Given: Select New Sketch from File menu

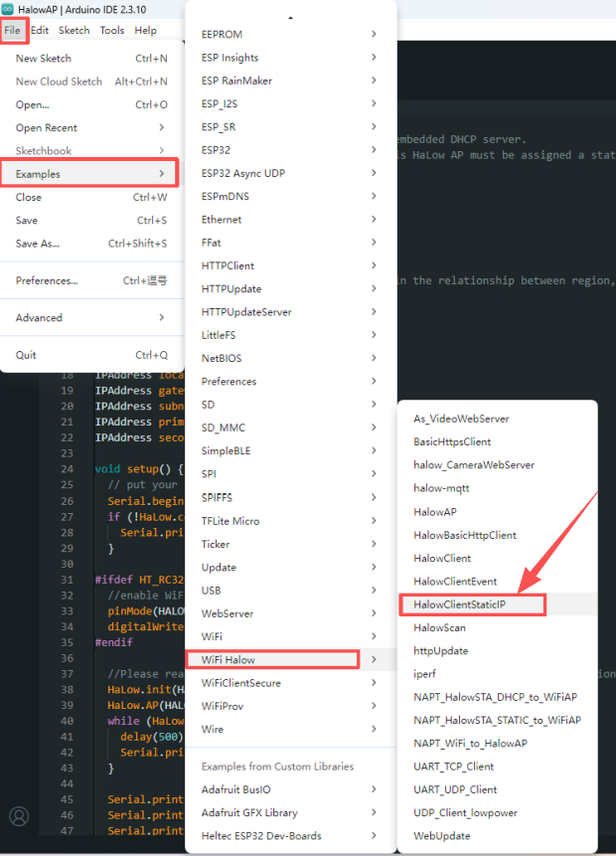Looking at the screenshot, I should click(x=91, y=59).
